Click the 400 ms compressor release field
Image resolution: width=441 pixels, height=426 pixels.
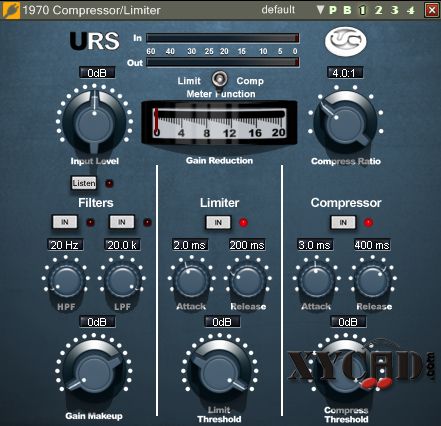pos(372,245)
